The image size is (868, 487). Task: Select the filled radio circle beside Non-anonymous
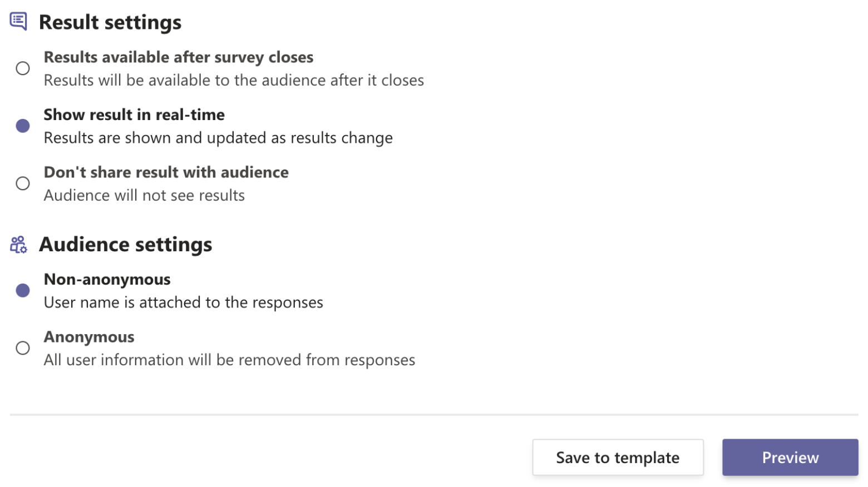(23, 290)
